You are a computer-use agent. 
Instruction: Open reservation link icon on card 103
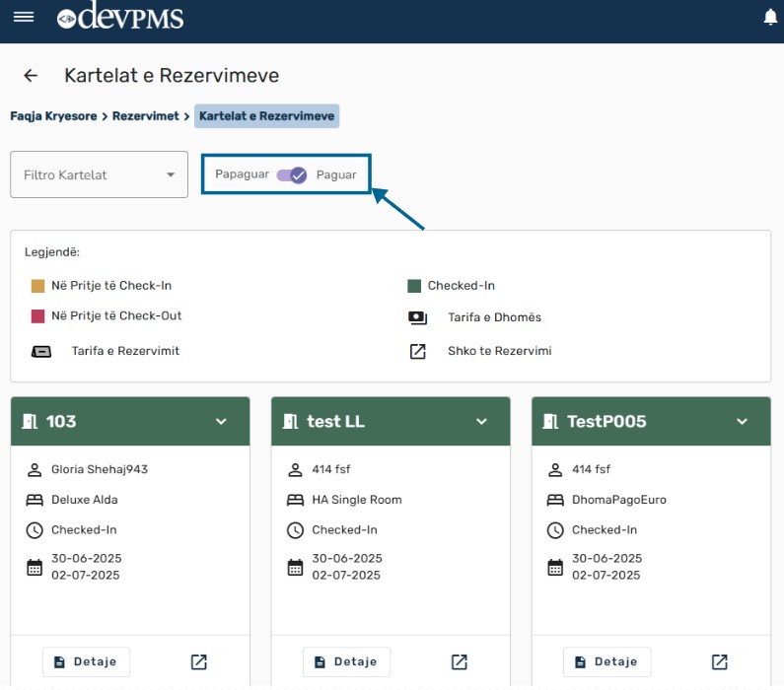pyautogui.click(x=198, y=661)
